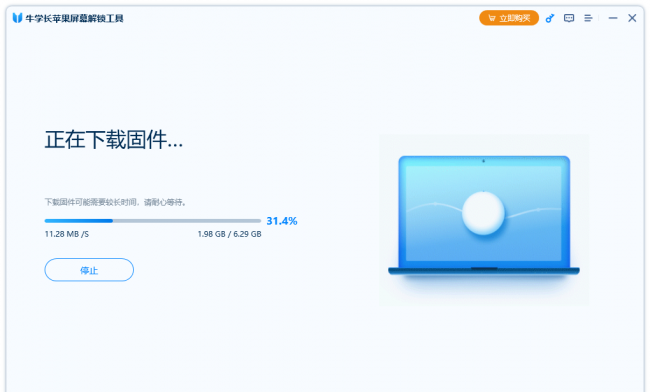Click the 牛学长苹果屏幕解锁工具 title text
Screen dimensions: 650x392
point(74,18)
